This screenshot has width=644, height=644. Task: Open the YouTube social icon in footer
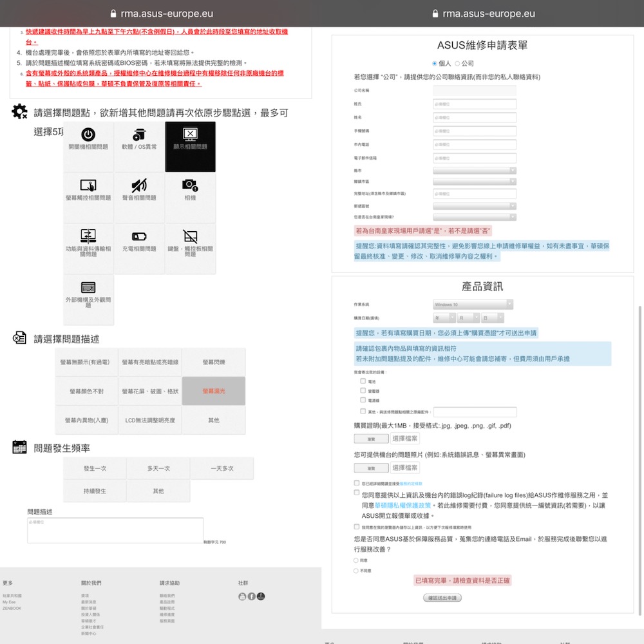(x=242, y=596)
